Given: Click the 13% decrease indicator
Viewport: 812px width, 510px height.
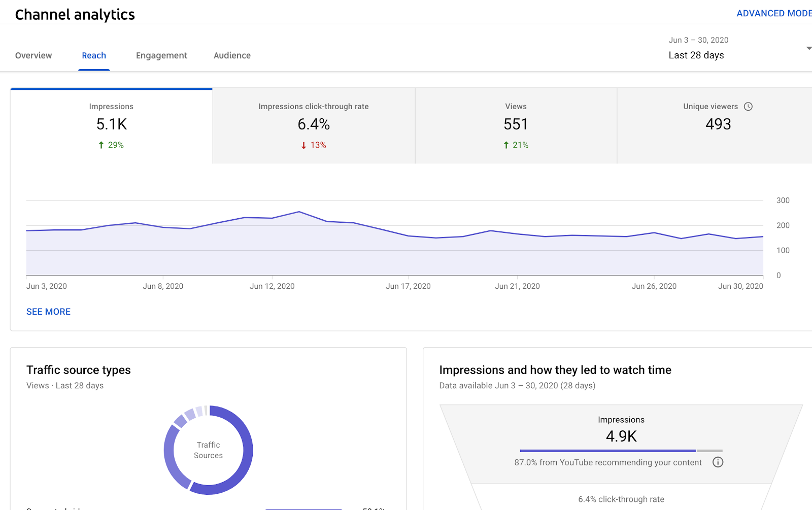Looking at the screenshot, I should tap(314, 145).
